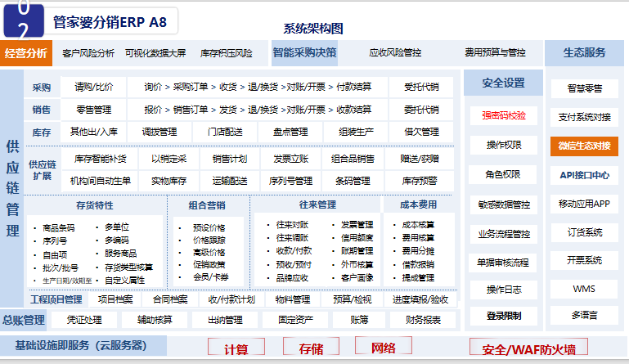Select 多语言 box

(x=584, y=315)
